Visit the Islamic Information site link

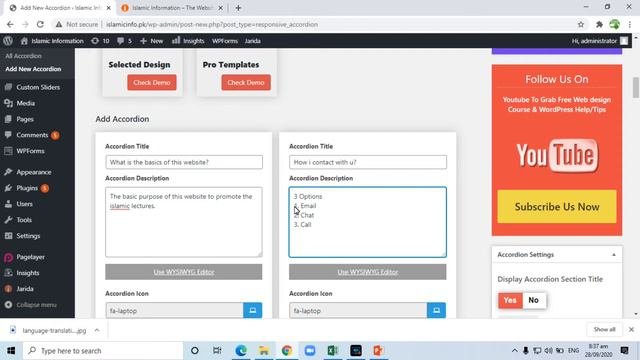tap(52, 41)
